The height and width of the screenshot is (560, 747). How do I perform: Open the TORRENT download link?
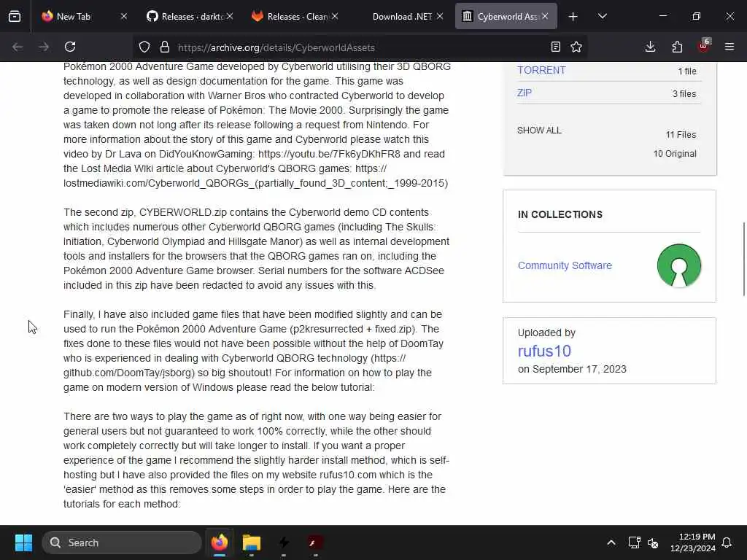[x=541, y=70]
